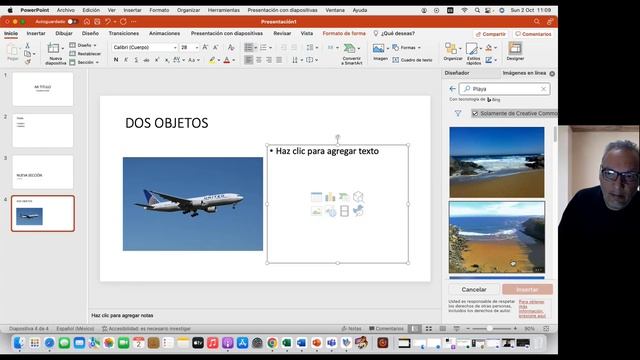Select slide 2 thumbnail
Viewport: 640px width, 360px height.
(x=43, y=131)
